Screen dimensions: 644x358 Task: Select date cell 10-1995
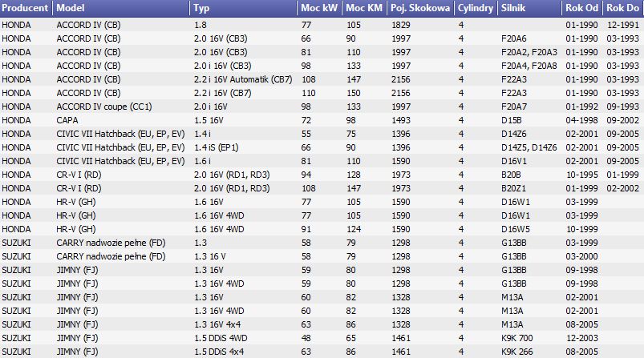(x=581, y=175)
